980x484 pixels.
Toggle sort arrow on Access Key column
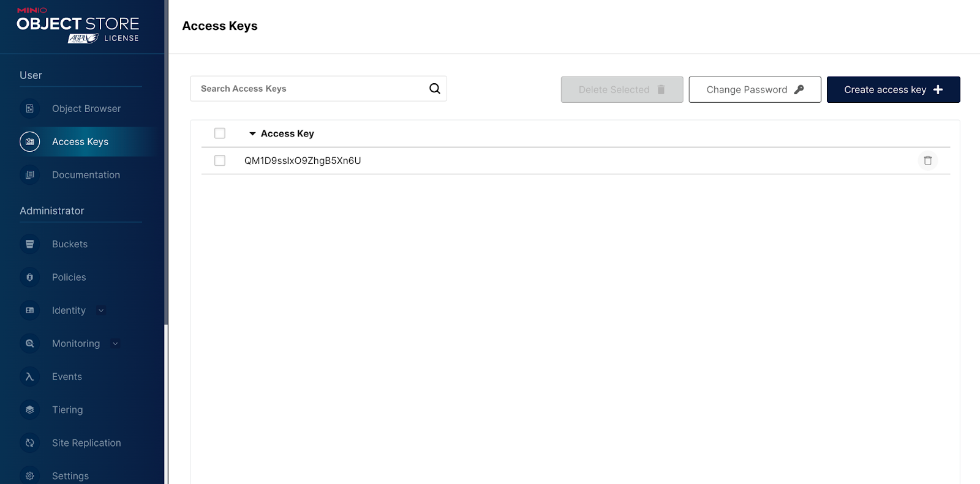(252, 133)
